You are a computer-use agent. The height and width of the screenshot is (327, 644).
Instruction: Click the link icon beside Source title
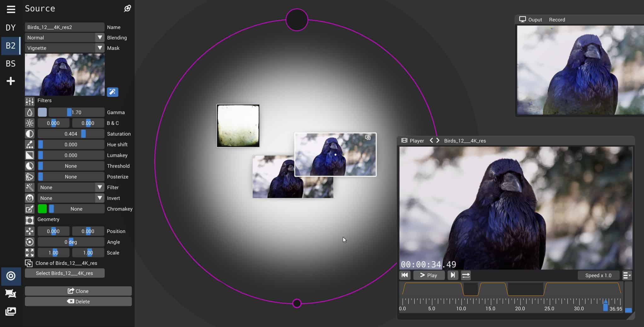pos(127,9)
